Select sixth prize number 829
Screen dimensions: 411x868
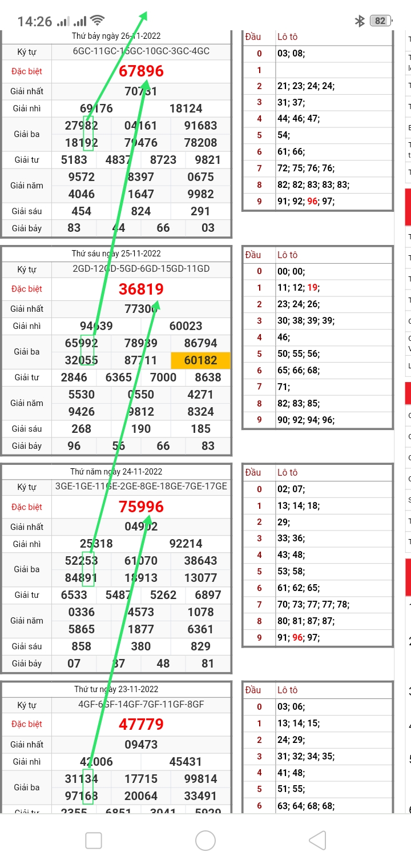[200, 646]
